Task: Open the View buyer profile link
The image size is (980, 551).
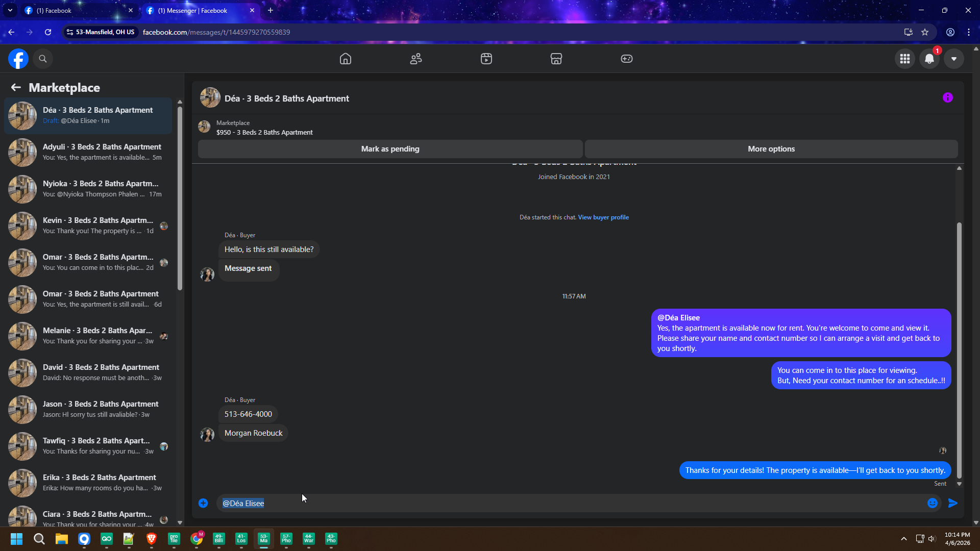Action: click(603, 217)
